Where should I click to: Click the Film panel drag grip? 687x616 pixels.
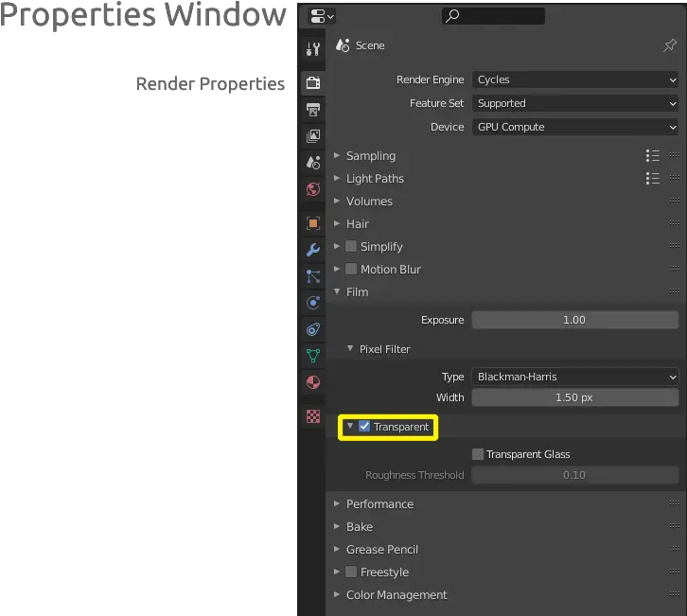(675, 291)
